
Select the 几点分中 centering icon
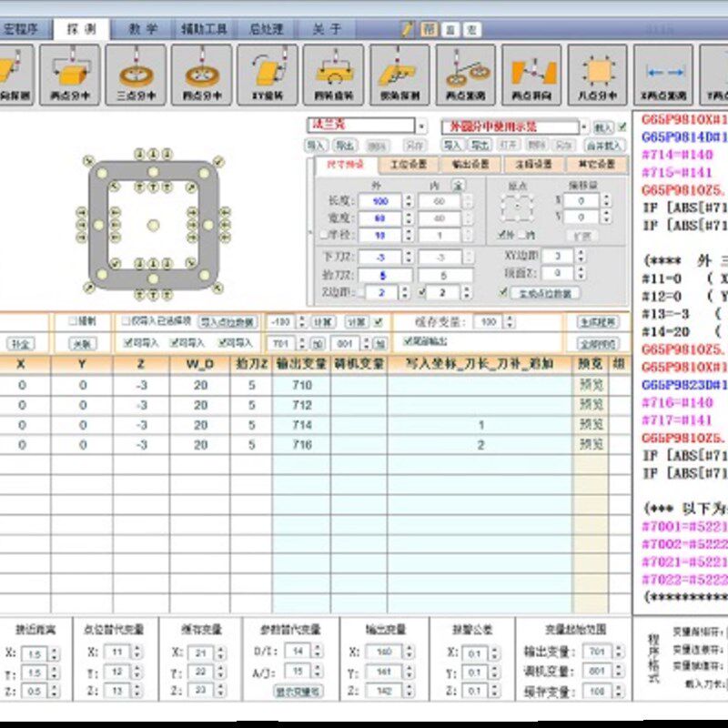pos(599,73)
